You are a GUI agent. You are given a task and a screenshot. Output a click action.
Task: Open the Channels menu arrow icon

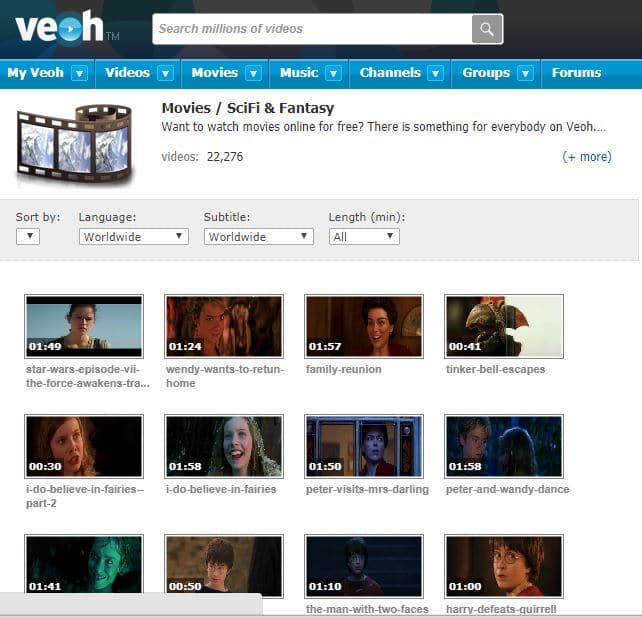(435, 73)
